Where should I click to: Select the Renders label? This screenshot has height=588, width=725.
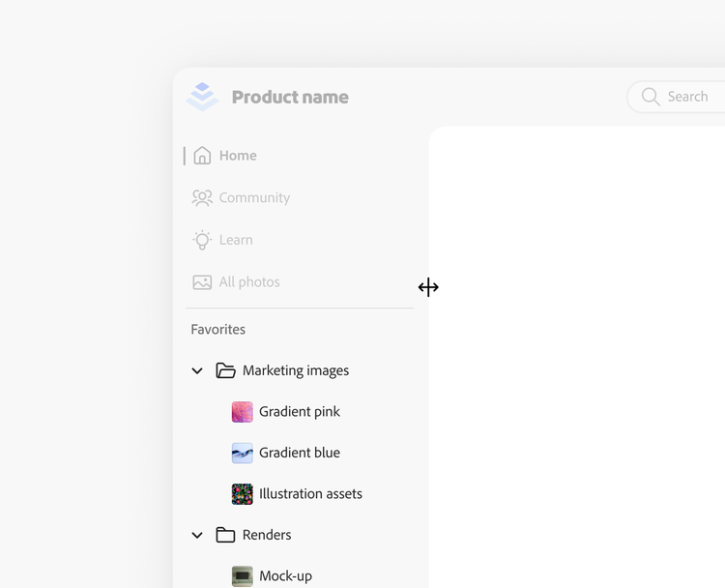point(267,535)
